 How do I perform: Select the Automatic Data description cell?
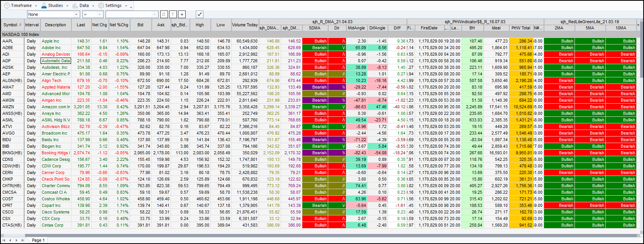click(x=56, y=61)
